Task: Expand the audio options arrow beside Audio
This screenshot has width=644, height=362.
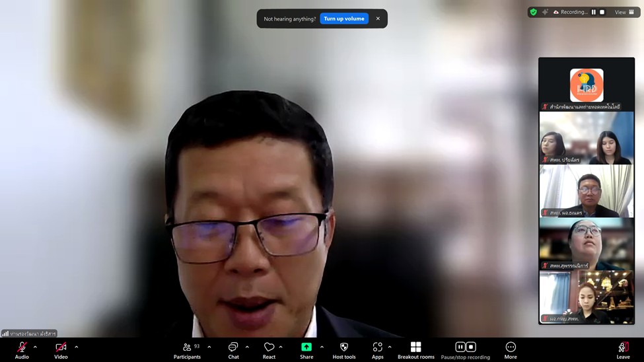Action: [35, 347]
